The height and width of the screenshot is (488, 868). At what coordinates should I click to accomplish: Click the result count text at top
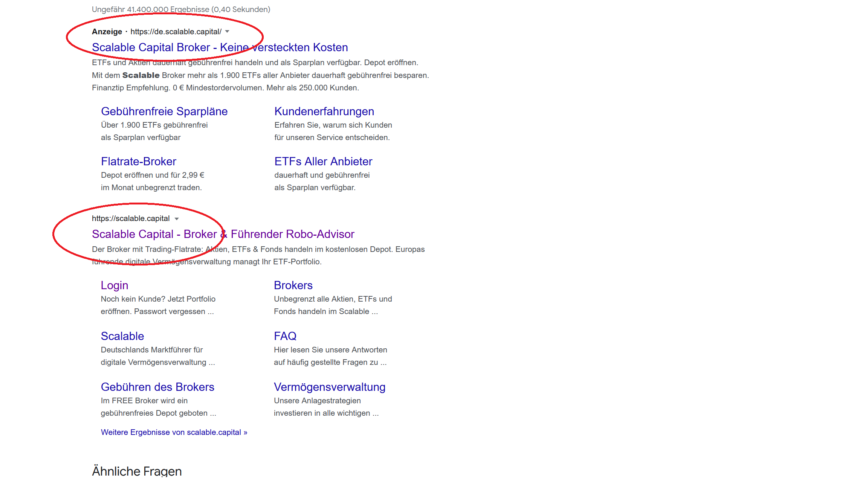point(181,9)
